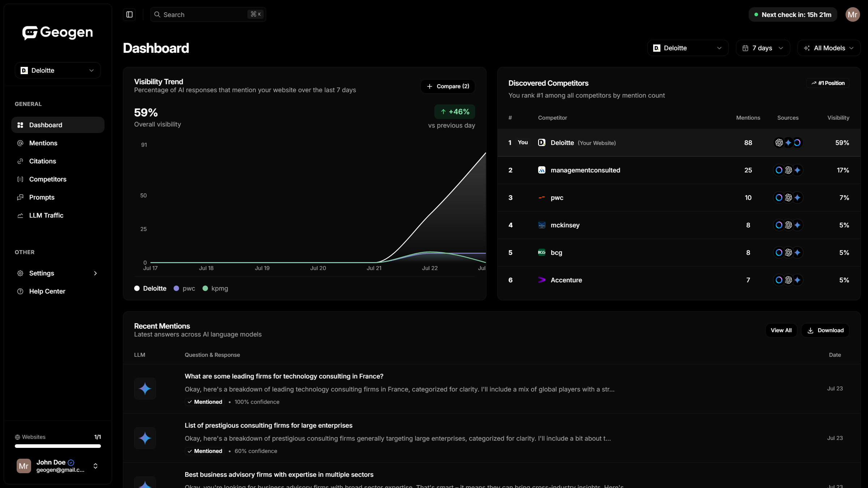Click the search magnifier icon

[x=157, y=14]
